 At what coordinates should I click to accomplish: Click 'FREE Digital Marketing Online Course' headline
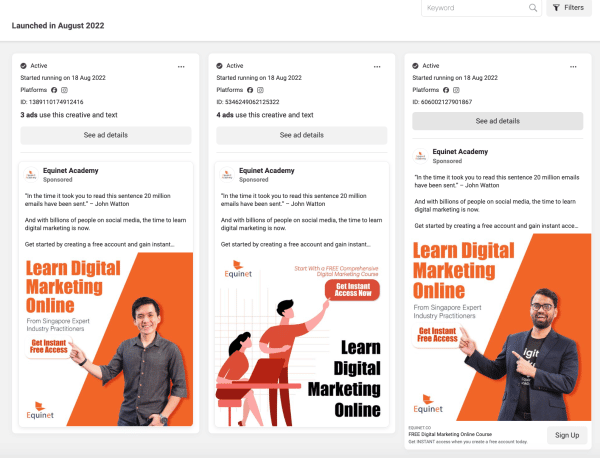[450, 434]
